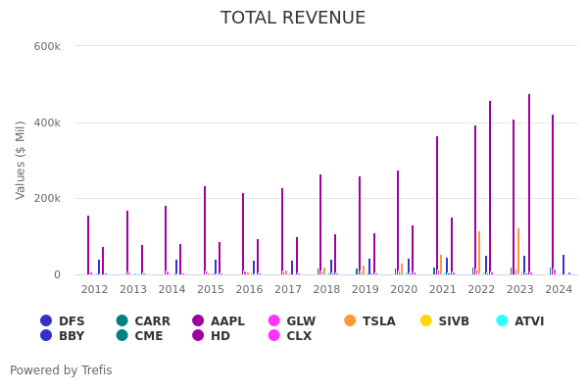Toggle AAPL series in the legend

[199, 321]
